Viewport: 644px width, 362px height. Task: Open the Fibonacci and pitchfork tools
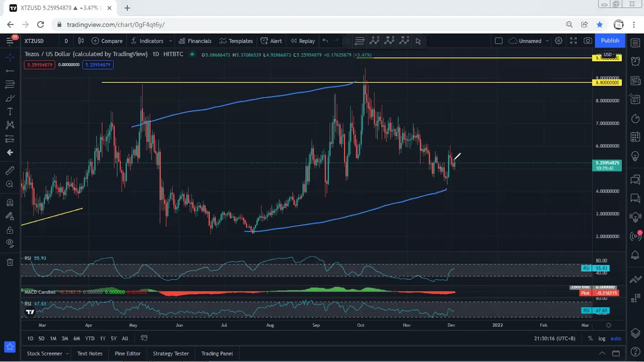click(x=10, y=84)
